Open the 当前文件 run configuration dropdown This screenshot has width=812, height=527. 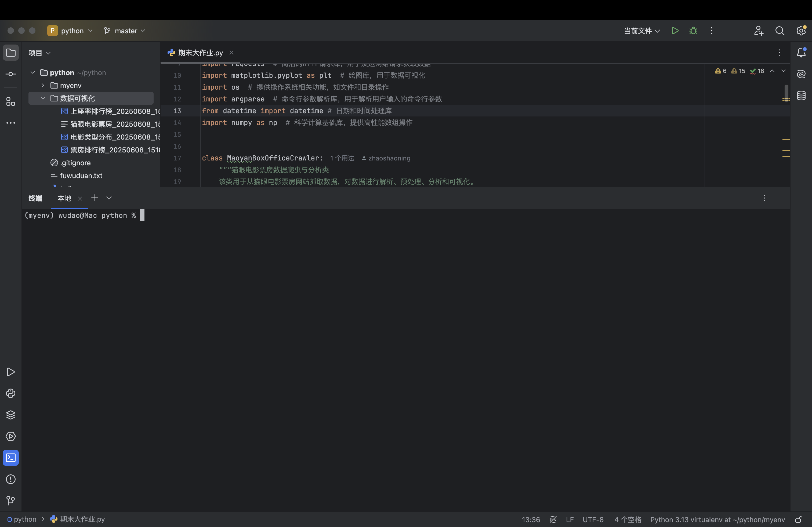[x=641, y=31]
